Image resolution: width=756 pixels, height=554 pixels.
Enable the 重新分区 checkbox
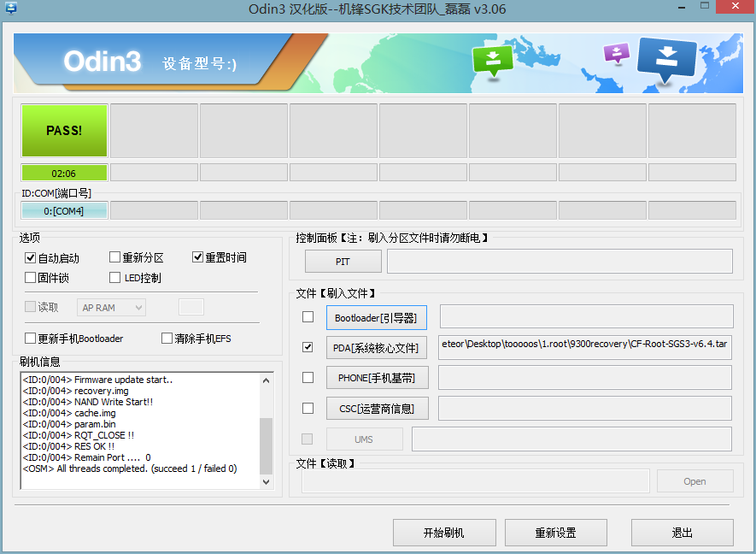click(x=114, y=257)
